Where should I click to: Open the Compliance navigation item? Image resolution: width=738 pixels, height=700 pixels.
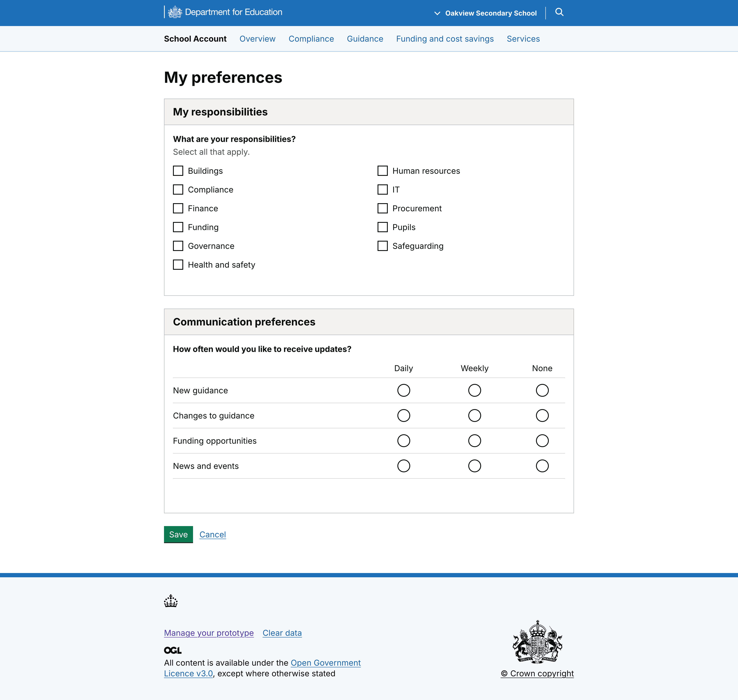click(x=311, y=39)
